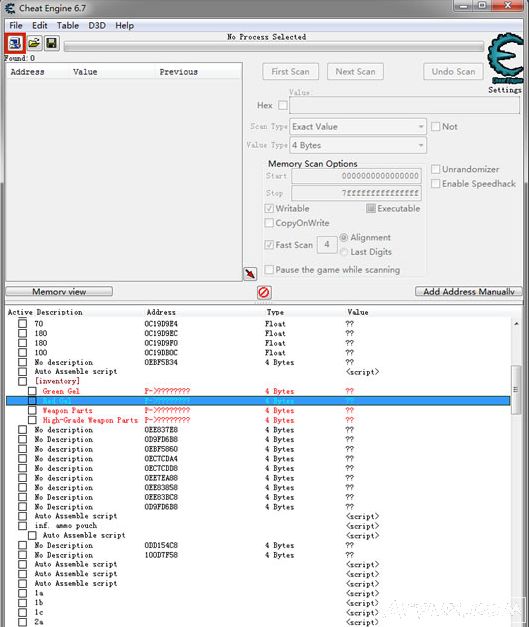This screenshot has width=529, height=627.
Task: Click the Address column header in results
Action: point(28,72)
